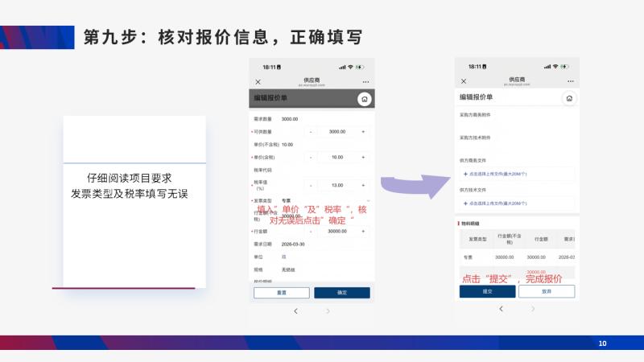The image size is (644, 362).
Task: Increase 行金额 30000.00 with plus icon
Action: 363,232
